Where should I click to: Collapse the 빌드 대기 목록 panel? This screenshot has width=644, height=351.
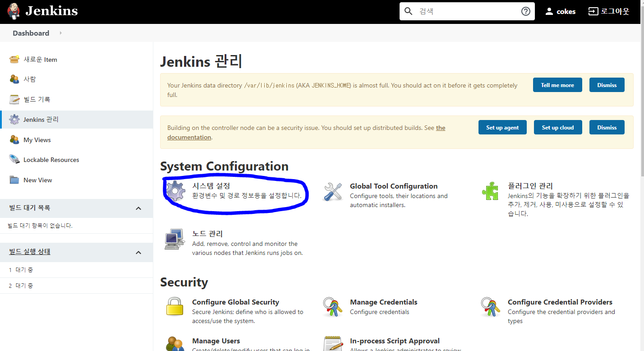138,208
